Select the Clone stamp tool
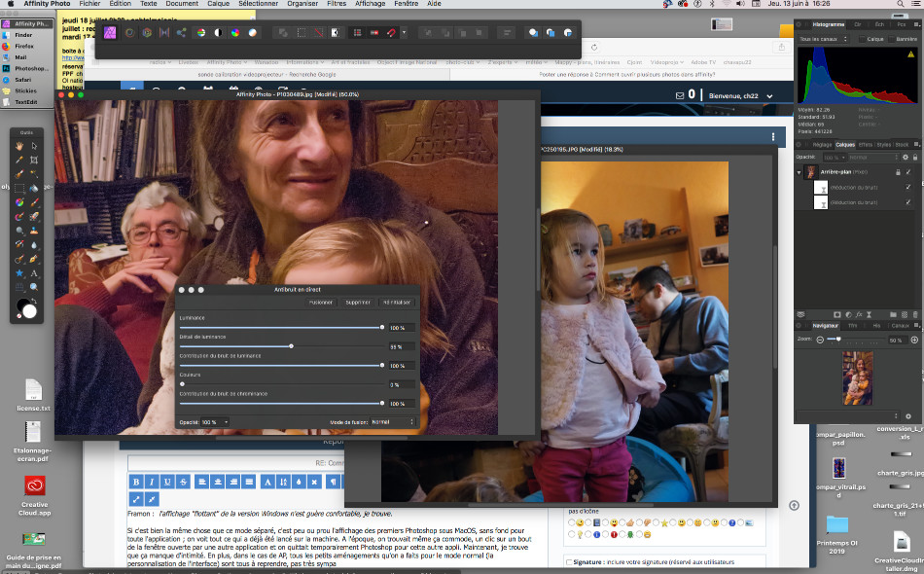Screen dimensions: 924x574 tap(34, 231)
